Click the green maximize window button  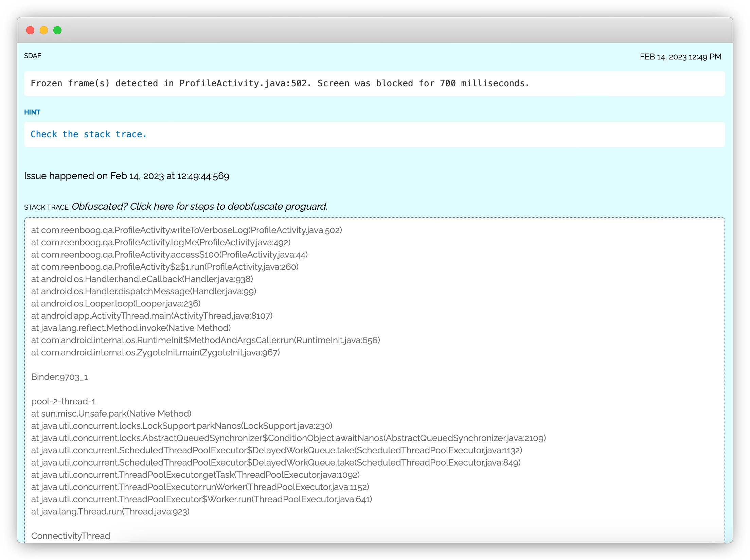point(57,30)
